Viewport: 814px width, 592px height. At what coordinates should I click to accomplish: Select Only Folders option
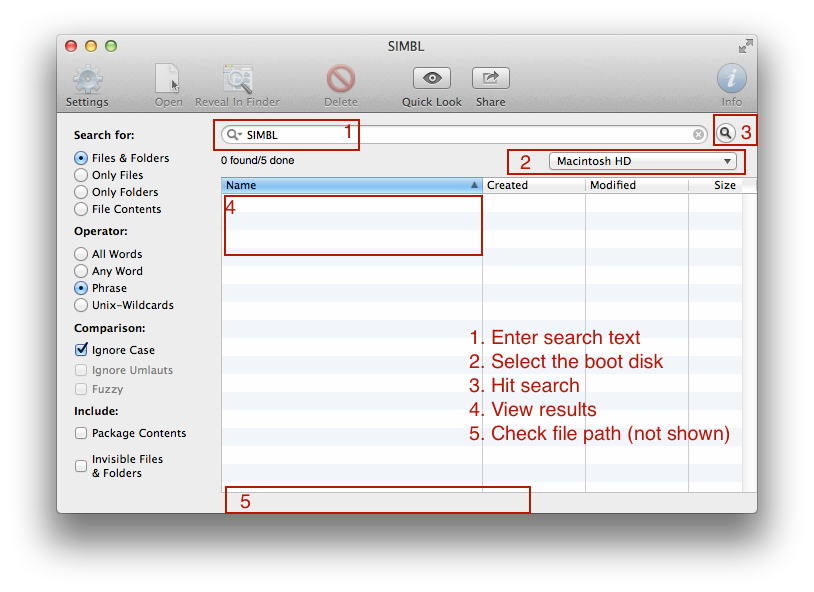coord(81,192)
